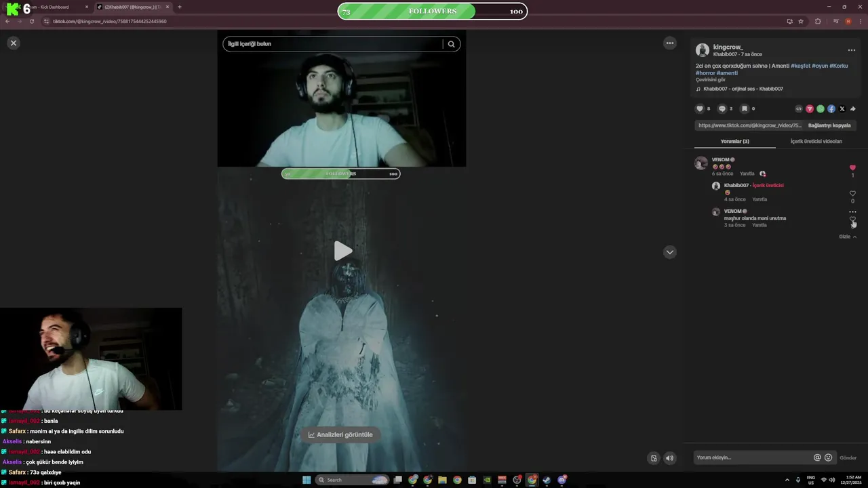Unlike VENOM's first comment red heart
The height and width of the screenshot is (488, 868).
[x=852, y=167]
